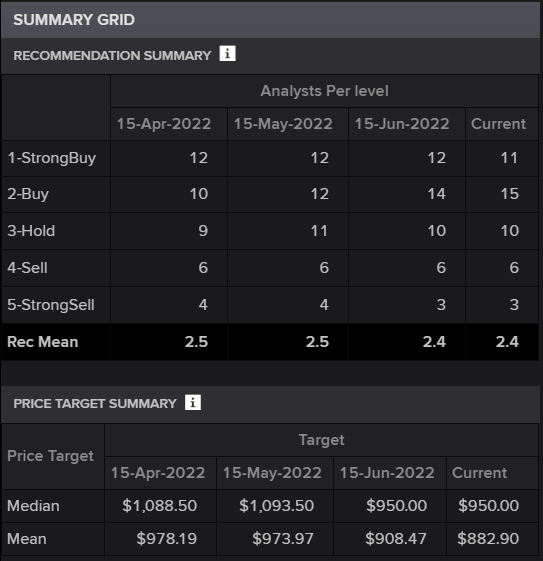The width and height of the screenshot is (543, 561).
Task: Select the Median price target row label
Action: [x=33, y=506]
